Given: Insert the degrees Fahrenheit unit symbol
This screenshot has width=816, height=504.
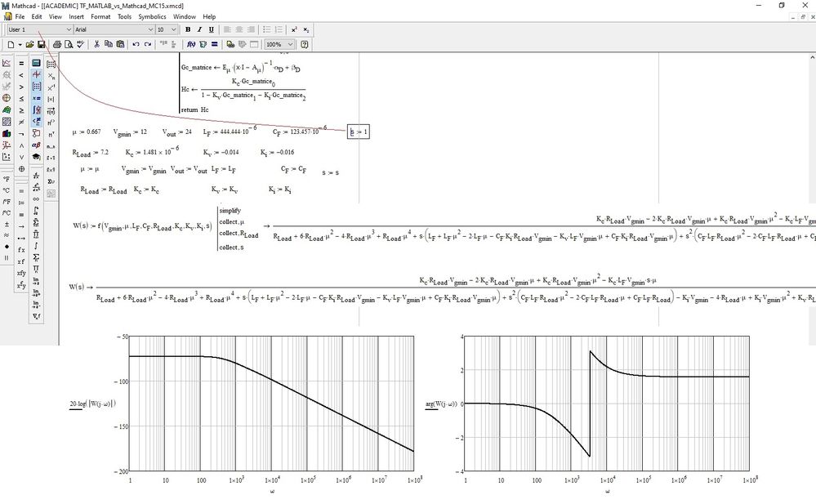Looking at the screenshot, I should pyautogui.click(x=7, y=179).
